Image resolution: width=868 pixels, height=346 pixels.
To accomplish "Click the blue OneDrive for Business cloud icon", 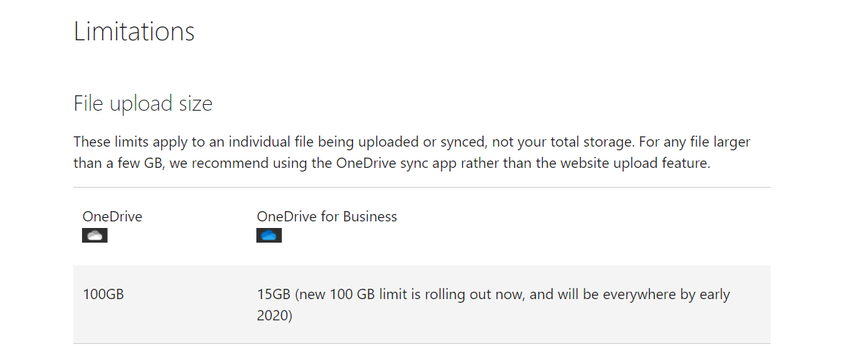I will [x=269, y=235].
